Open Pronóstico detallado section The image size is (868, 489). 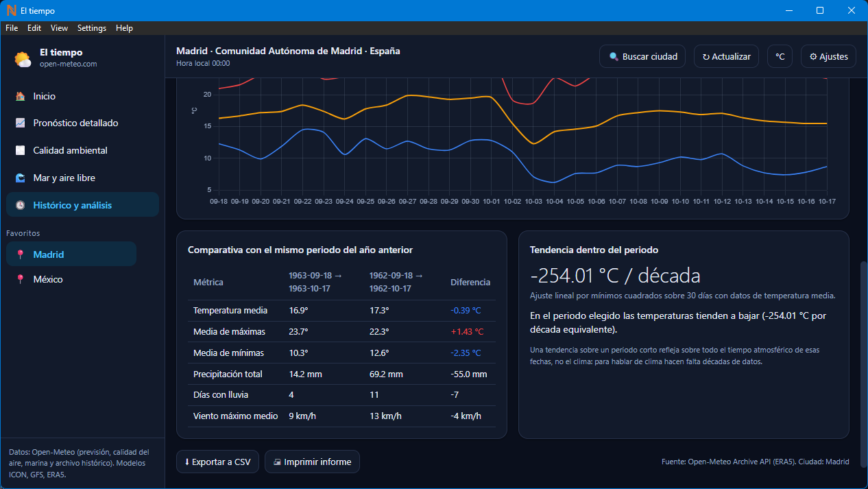(82, 123)
